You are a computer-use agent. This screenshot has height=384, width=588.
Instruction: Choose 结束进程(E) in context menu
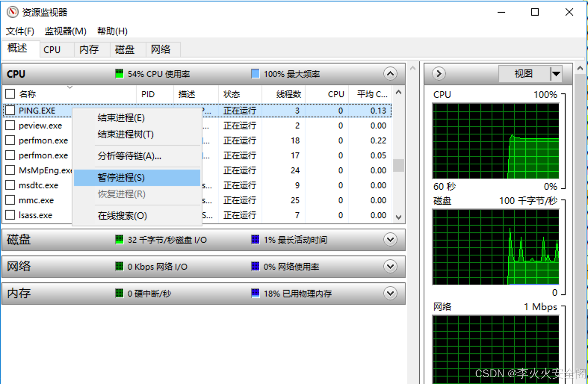coord(137,118)
